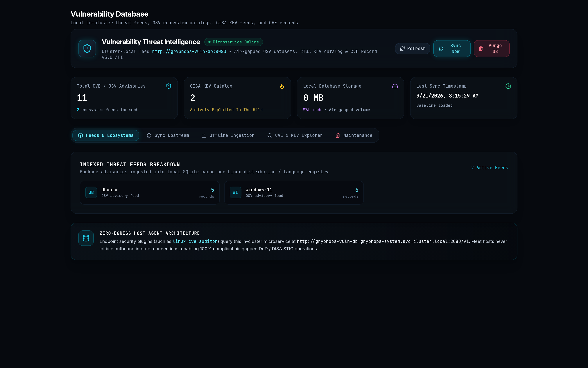Purge the database with Purge DB

492,49
